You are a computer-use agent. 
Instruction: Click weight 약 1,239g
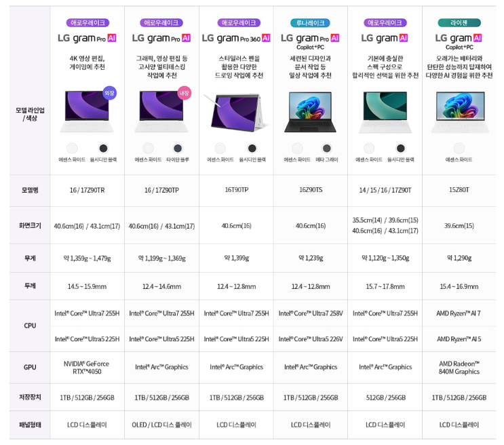tap(311, 258)
